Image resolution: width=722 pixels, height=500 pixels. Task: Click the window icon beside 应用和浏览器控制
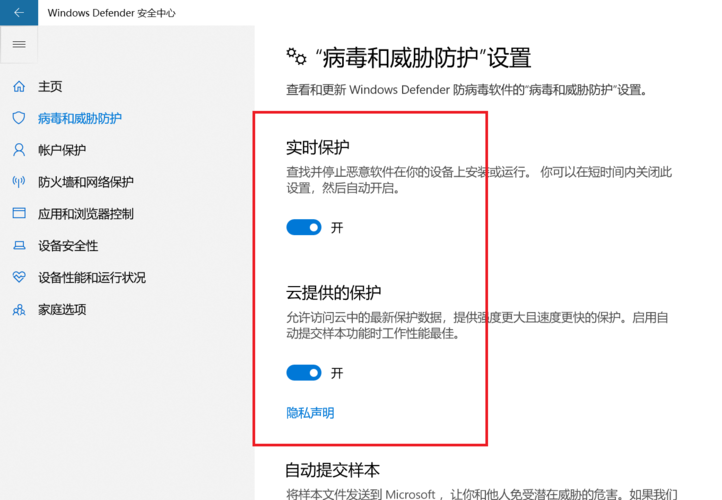pyautogui.click(x=19, y=213)
